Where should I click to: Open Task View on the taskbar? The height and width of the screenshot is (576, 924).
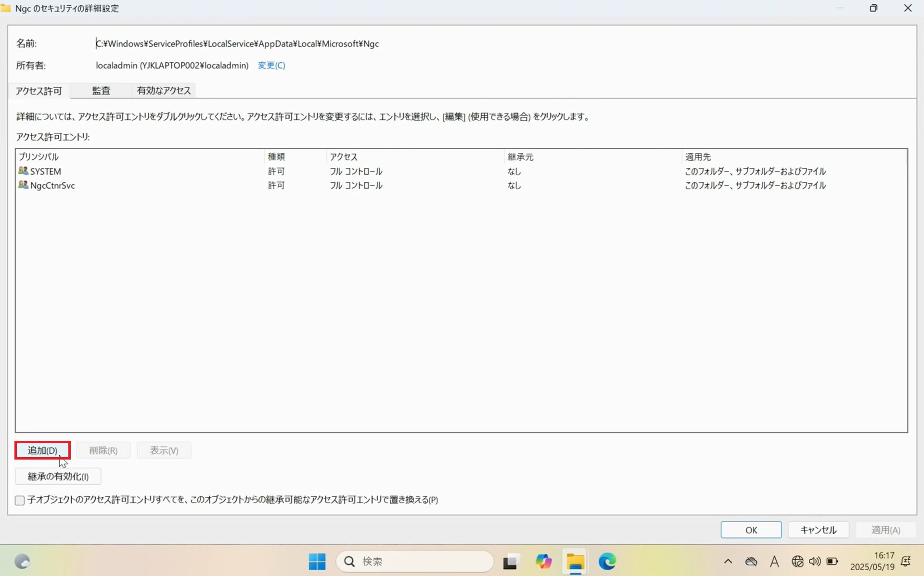coord(511,562)
